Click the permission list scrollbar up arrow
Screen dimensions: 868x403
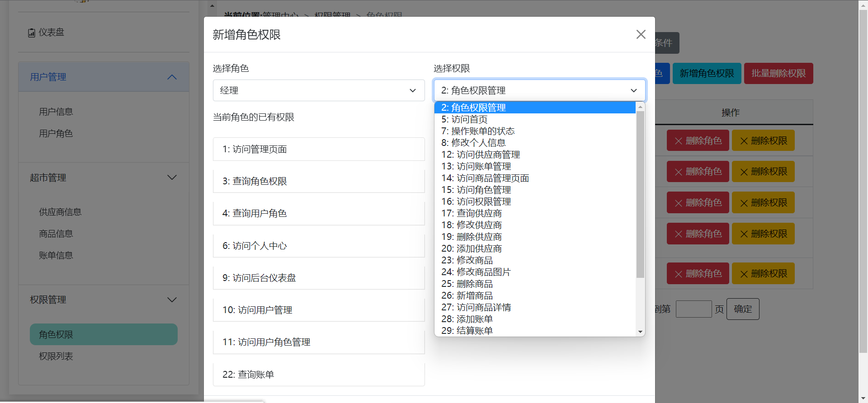pyautogui.click(x=640, y=107)
